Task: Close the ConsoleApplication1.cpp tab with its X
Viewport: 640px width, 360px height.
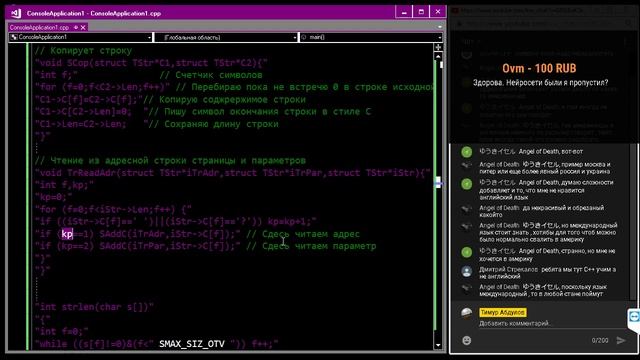Action: point(83,27)
